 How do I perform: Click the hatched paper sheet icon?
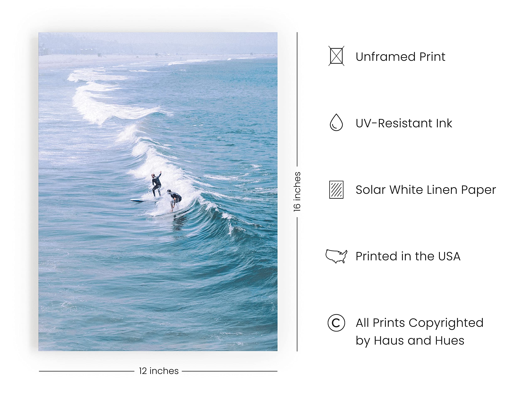336,190
